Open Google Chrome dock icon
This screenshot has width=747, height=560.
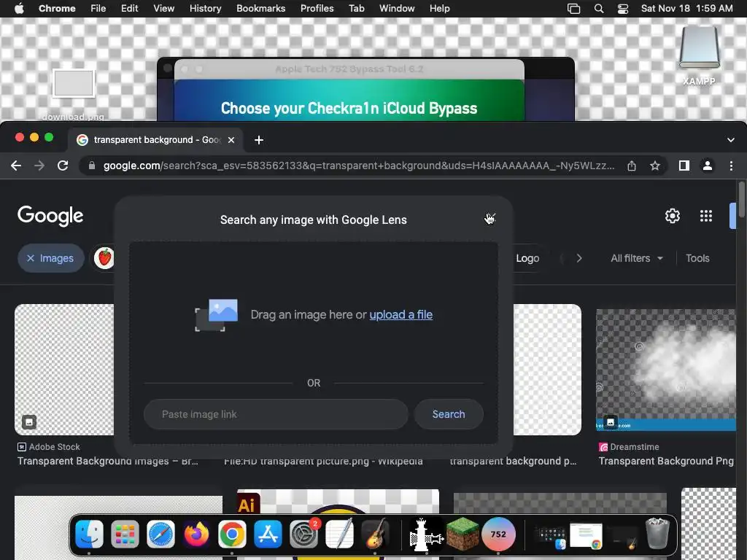pos(232,534)
